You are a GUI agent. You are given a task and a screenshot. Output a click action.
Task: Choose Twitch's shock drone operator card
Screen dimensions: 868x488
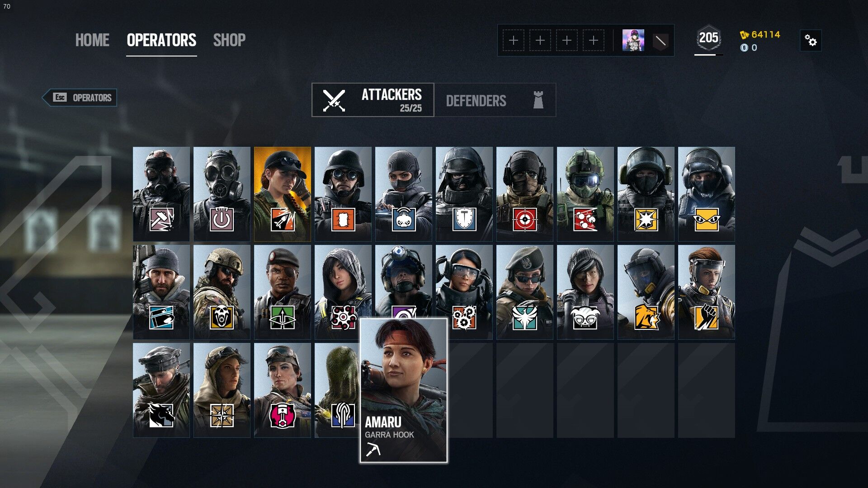404,194
